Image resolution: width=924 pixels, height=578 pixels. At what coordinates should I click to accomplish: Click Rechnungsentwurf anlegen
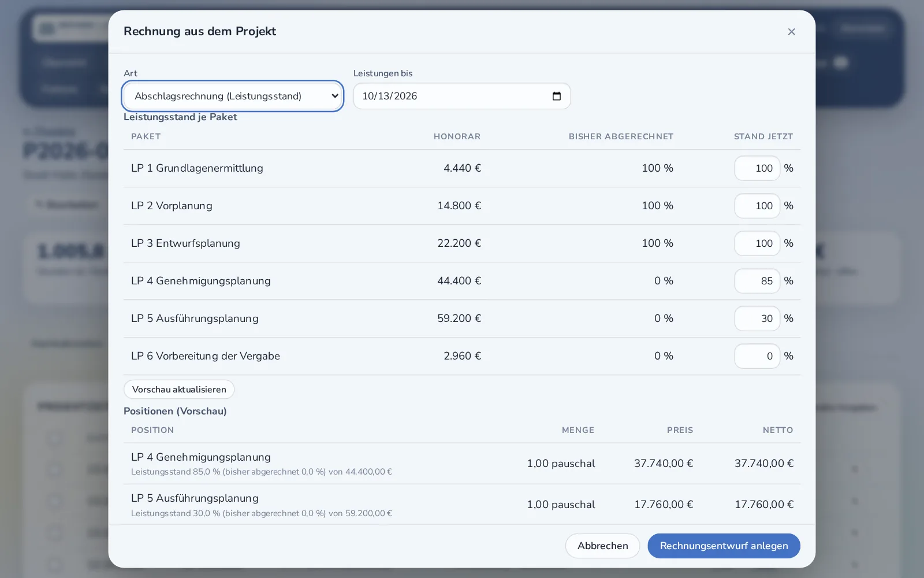[x=724, y=546]
